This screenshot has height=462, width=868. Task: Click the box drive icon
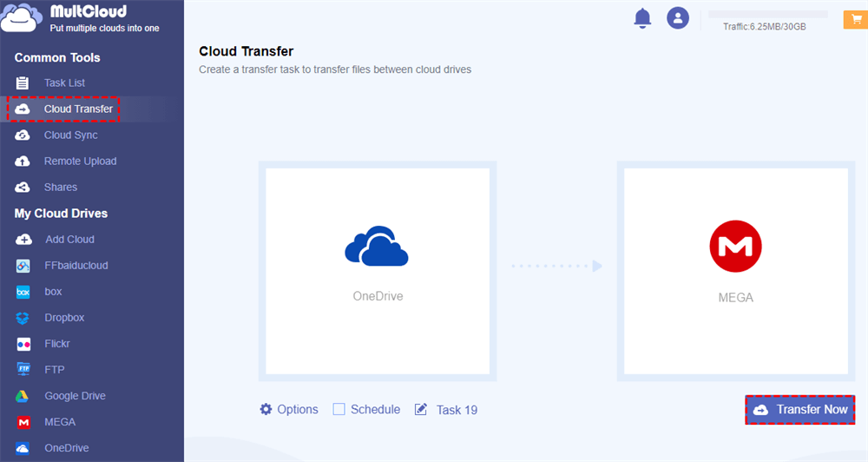pyautogui.click(x=23, y=292)
